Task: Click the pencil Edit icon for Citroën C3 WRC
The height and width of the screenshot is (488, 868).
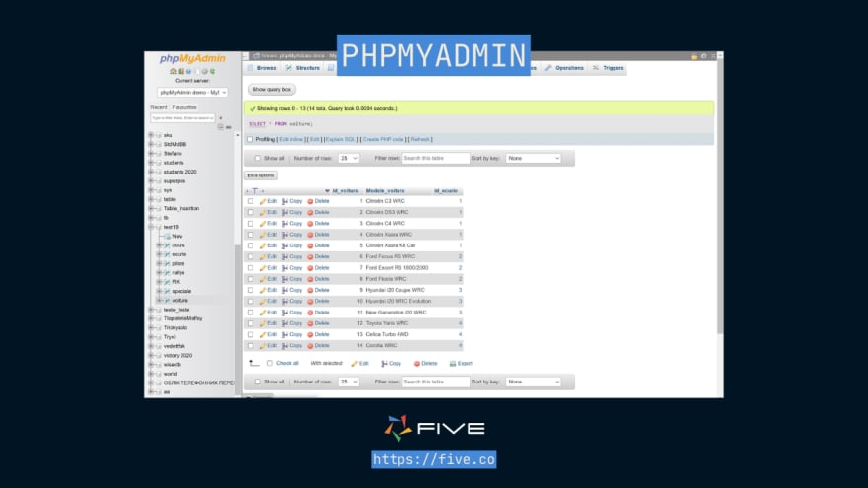Action: point(263,201)
